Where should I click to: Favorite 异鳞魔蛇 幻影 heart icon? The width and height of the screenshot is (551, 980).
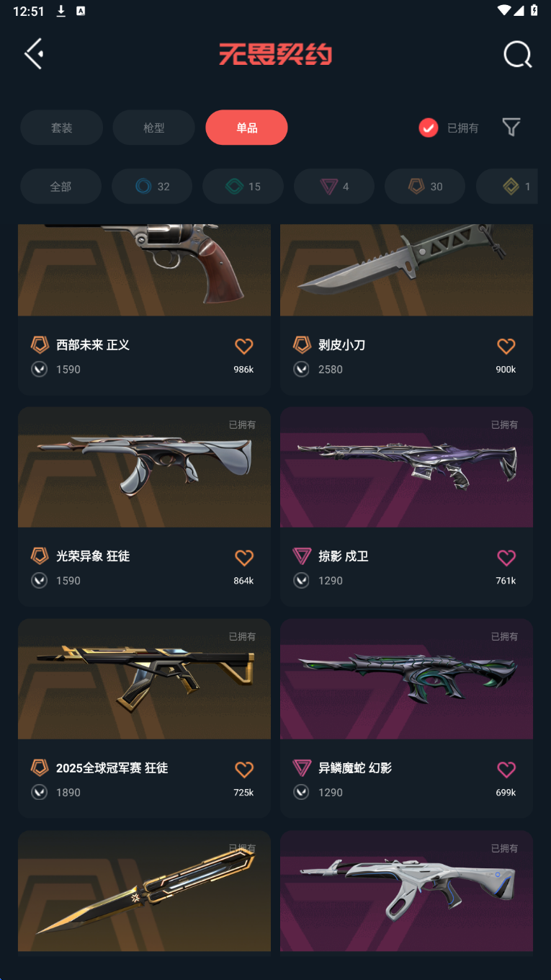click(x=506, y=770)
